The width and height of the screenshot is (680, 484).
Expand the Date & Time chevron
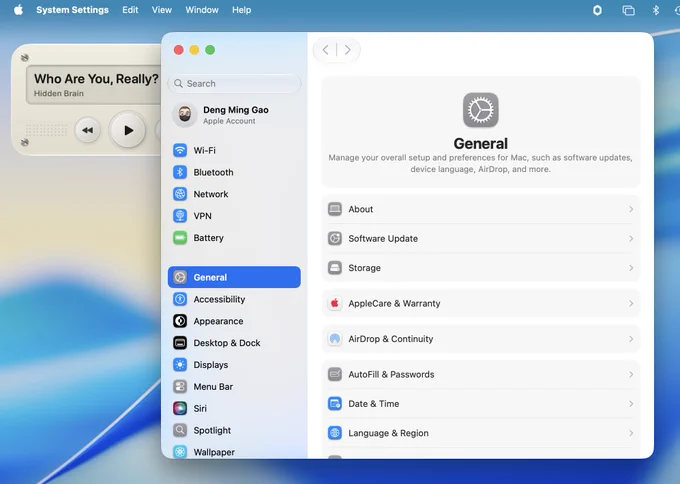coord(631,404)
